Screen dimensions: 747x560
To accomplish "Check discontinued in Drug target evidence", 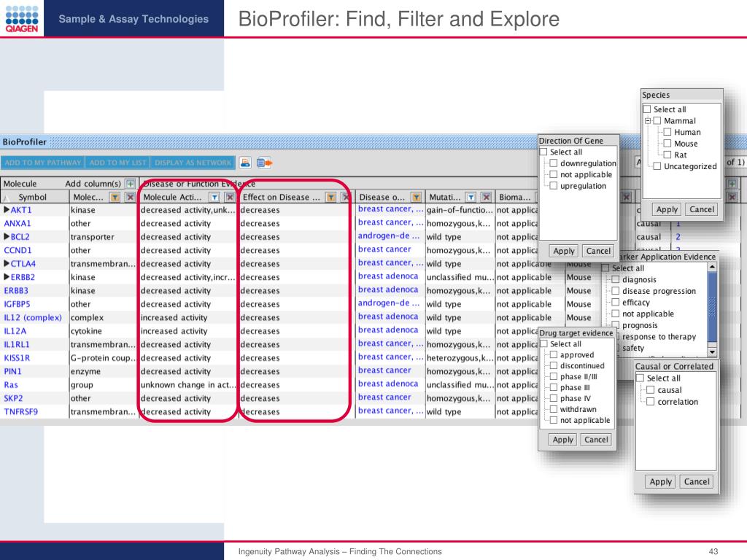I will coord(554,366).
